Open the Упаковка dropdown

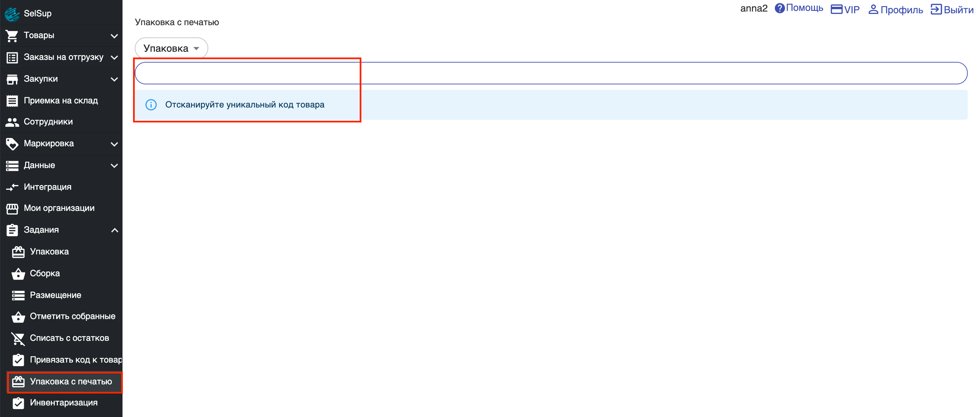(171, 48)
